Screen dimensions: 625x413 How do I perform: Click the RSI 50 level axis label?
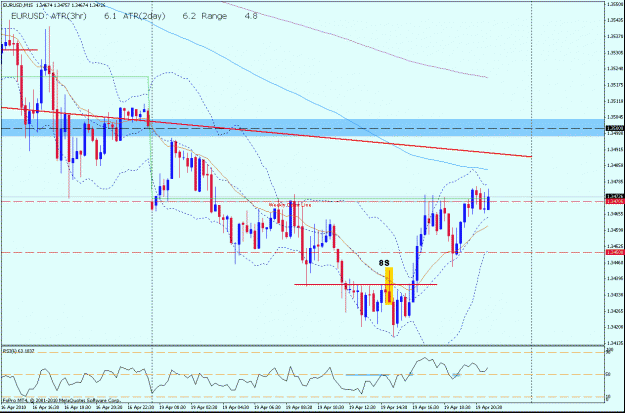tap(608, 374)
